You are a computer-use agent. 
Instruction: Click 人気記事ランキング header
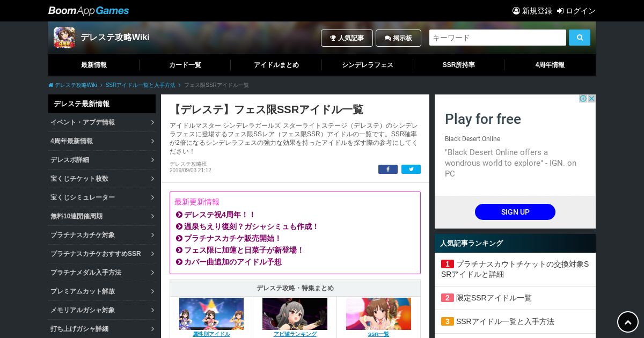[515, 244]
